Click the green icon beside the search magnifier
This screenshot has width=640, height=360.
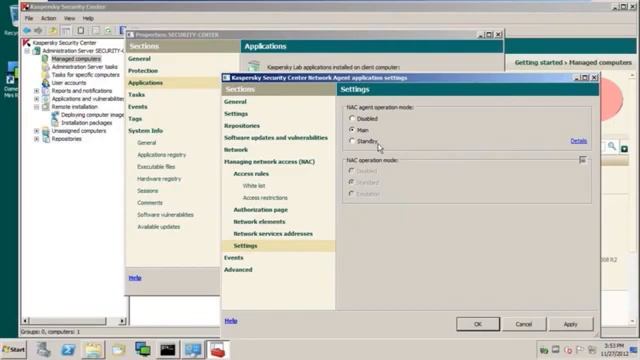point(624,149)
